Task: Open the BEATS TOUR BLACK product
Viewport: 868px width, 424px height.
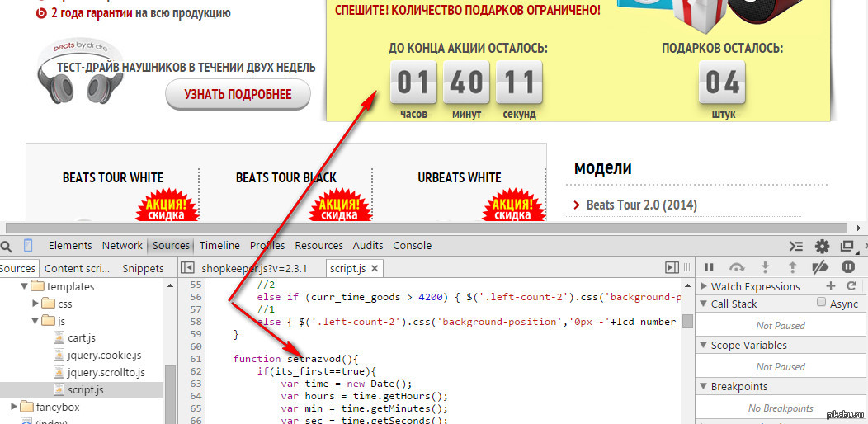Action: pyautogui.click(x=286, y=177)
